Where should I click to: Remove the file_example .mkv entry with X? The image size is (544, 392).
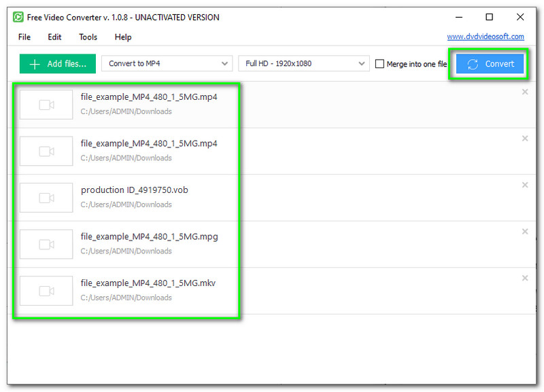(x=524, y=278)
